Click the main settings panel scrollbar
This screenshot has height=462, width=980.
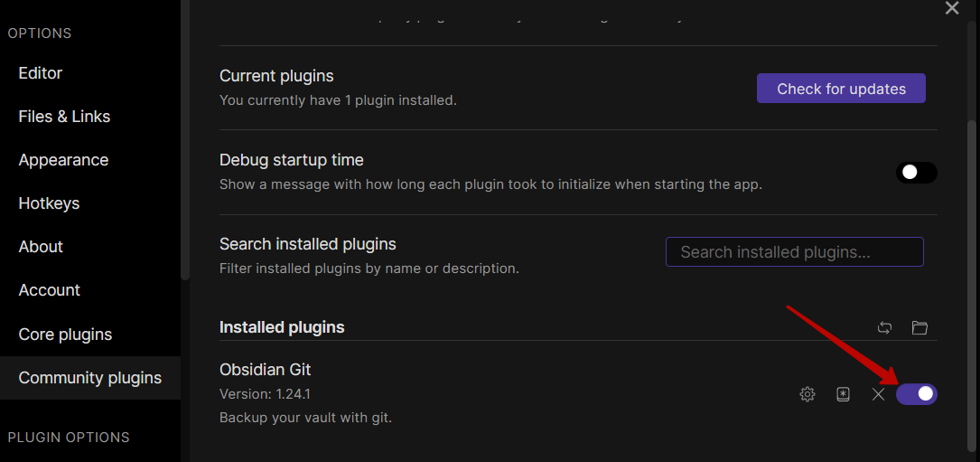tap(971, 271)
